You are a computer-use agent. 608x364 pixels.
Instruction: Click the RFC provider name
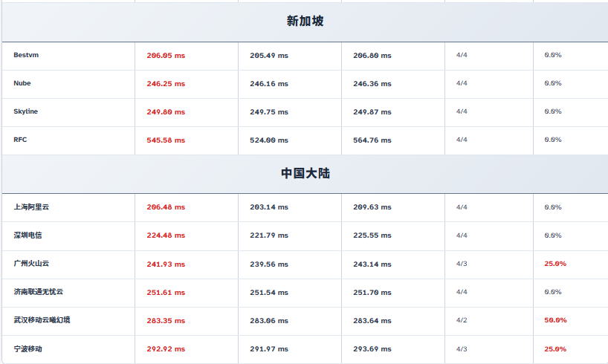20,140
